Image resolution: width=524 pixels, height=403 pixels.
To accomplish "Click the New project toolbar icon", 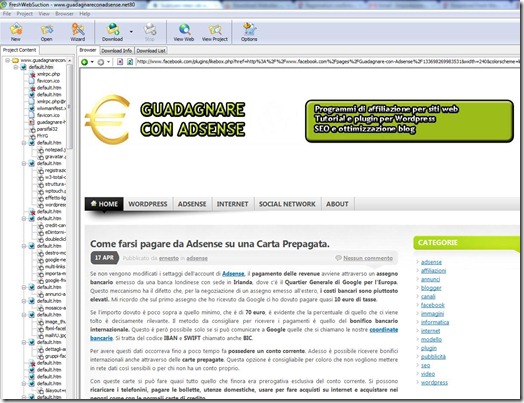I will (x=16, y=32).
